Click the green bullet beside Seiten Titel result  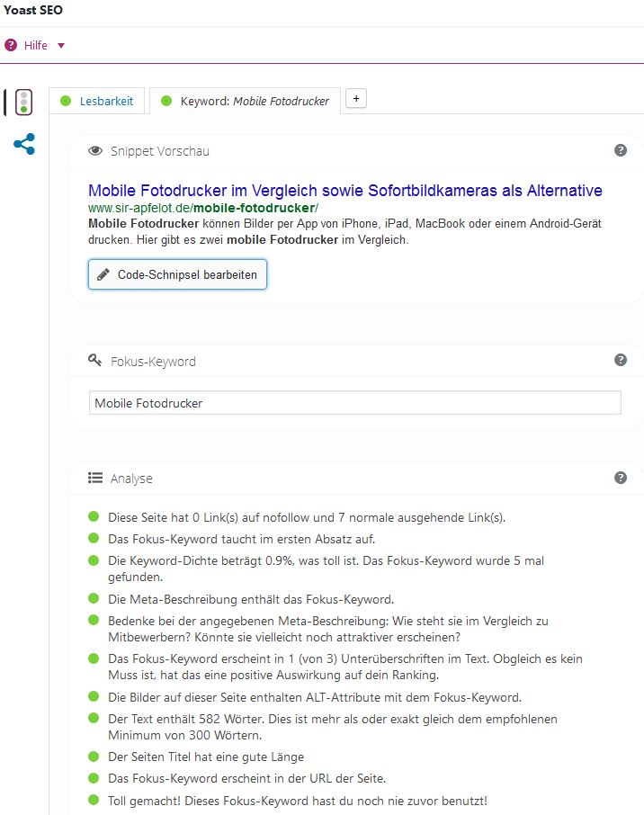[94, 756]
